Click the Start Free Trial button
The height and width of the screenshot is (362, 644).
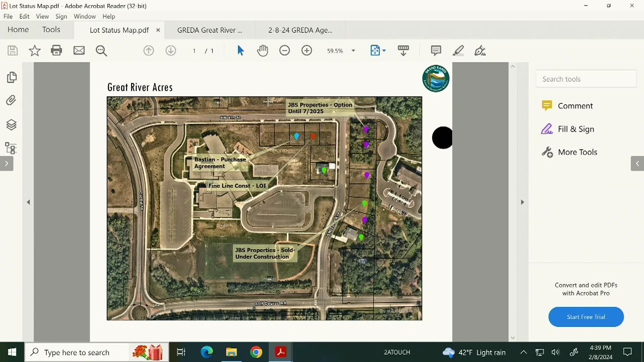click(x=586, y=317)
